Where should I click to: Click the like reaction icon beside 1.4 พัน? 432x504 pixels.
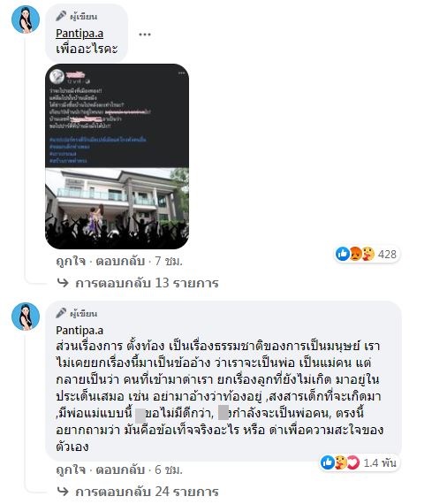tap(328, 462)
